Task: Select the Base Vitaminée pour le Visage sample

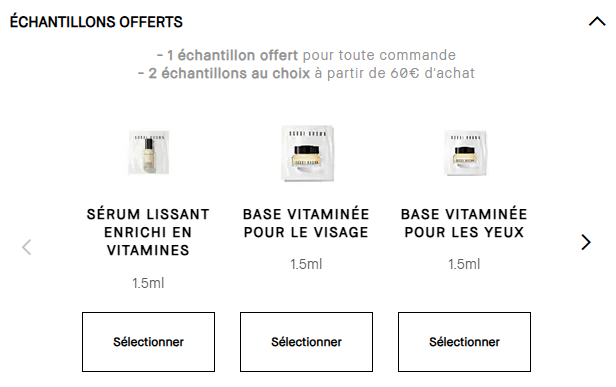Action: (306, 342)
